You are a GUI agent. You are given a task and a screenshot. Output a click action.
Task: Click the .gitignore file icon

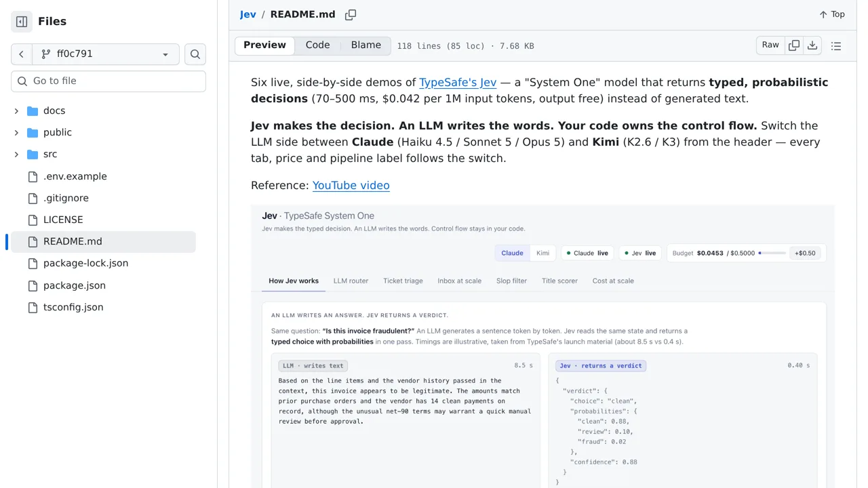33,198
